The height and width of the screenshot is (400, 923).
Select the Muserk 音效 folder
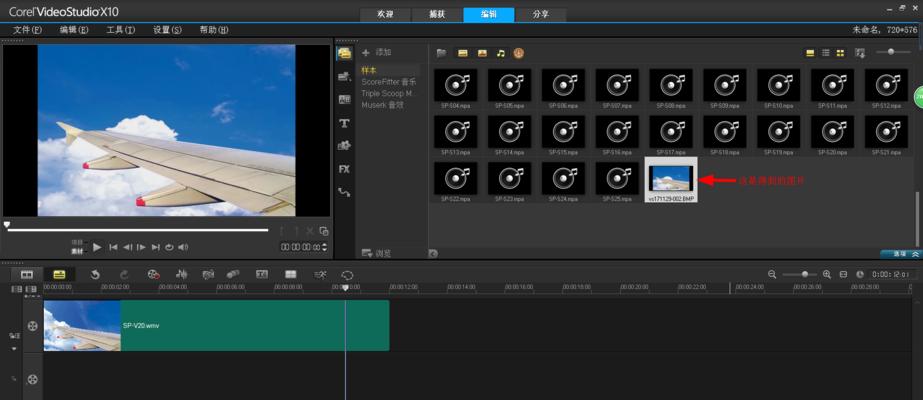click(382, 105)
